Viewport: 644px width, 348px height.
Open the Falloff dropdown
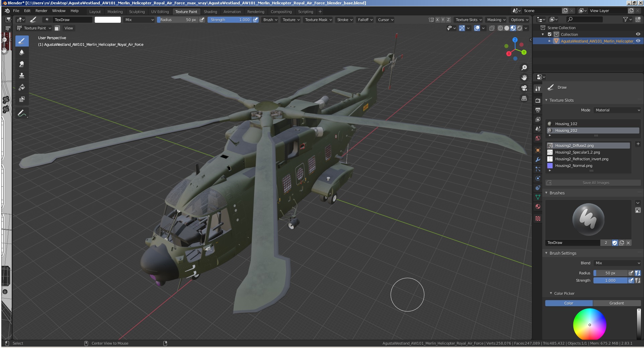pos(365,20)
